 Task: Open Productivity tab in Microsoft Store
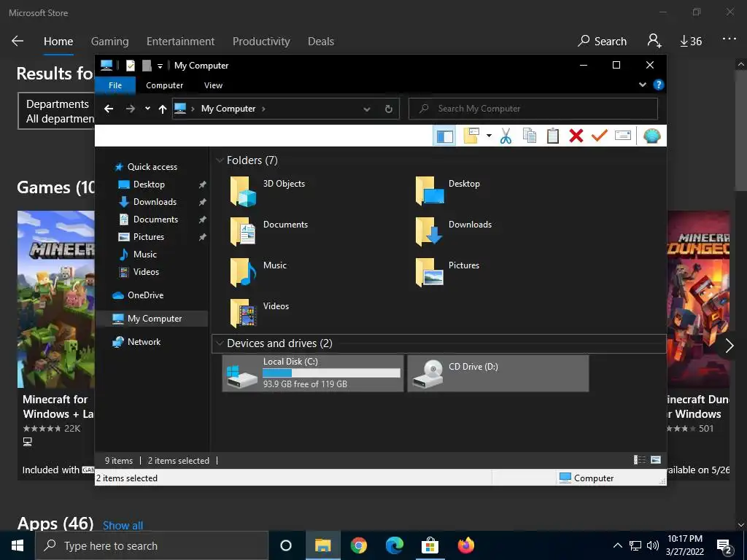click(x=261, y=42)
